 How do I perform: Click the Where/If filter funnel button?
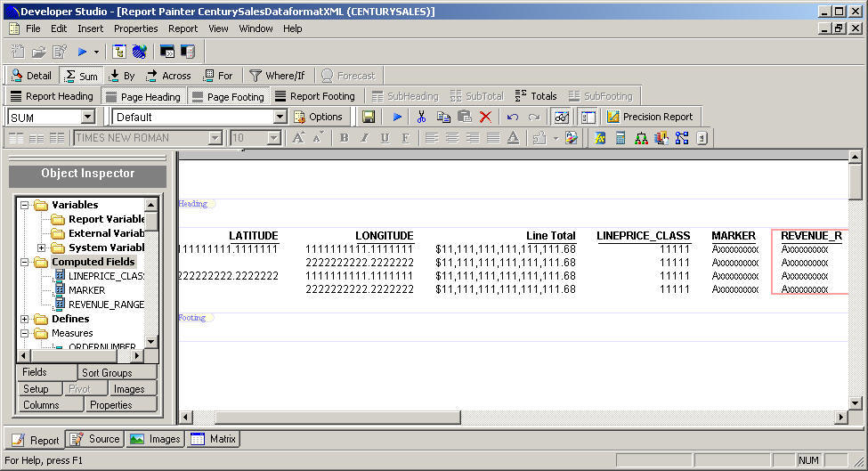pyautogui.click(x=277, y=76)
